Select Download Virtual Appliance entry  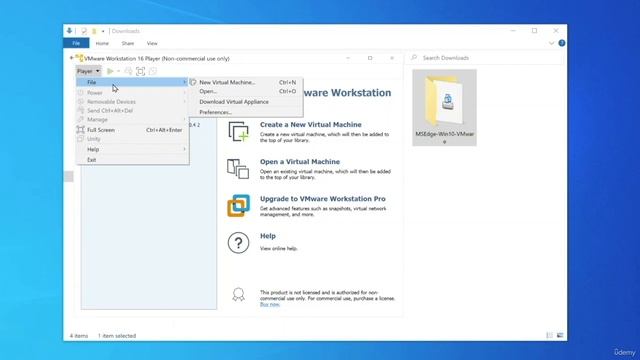(246, 102)
